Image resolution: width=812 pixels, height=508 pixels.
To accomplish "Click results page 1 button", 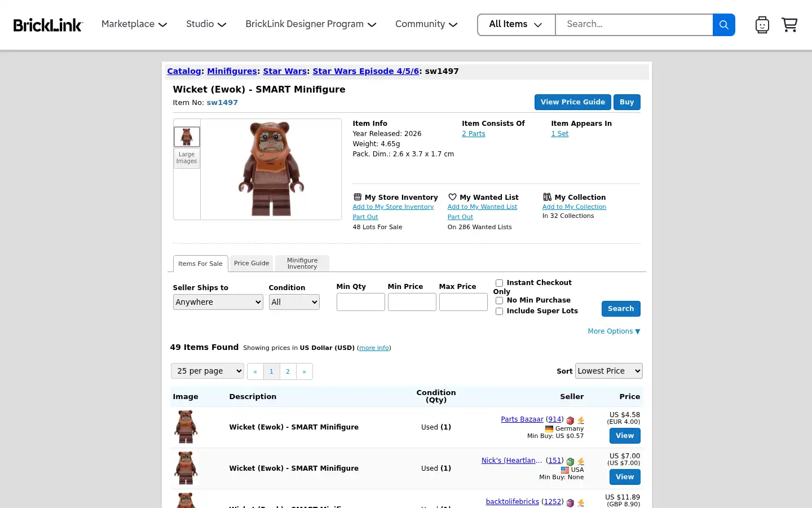I will pos(271,371).
